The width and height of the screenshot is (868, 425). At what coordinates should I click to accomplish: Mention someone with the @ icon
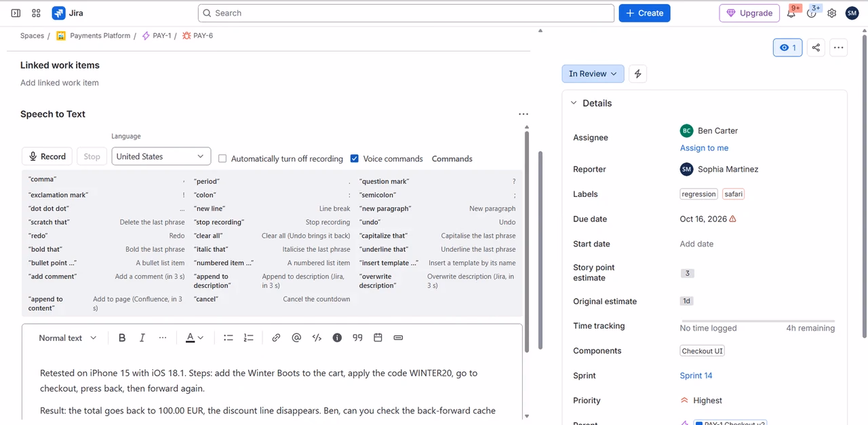click(296, 337)
